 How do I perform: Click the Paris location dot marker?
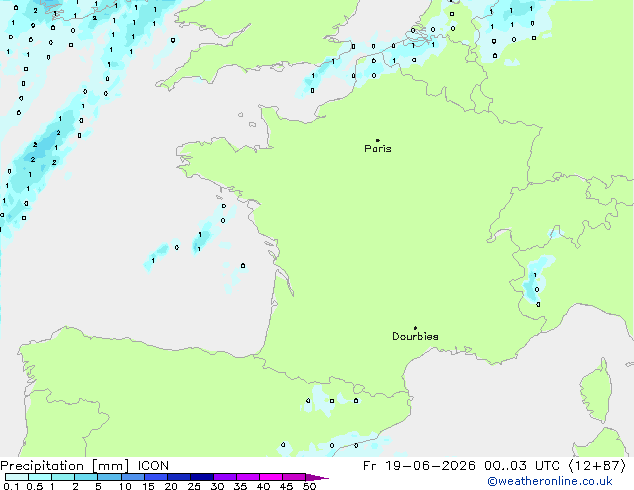coord(378,140)
